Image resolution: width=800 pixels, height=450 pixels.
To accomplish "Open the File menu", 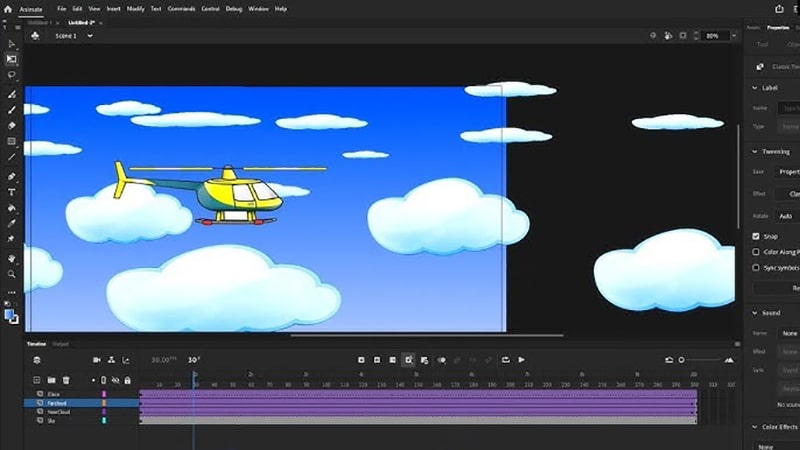I will (x=62, y=9).
